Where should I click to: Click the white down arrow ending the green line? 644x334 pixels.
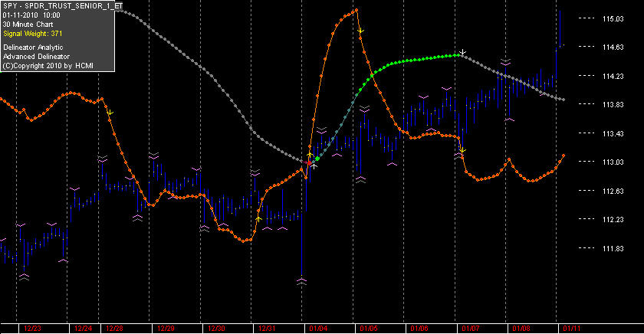point(462,53)
